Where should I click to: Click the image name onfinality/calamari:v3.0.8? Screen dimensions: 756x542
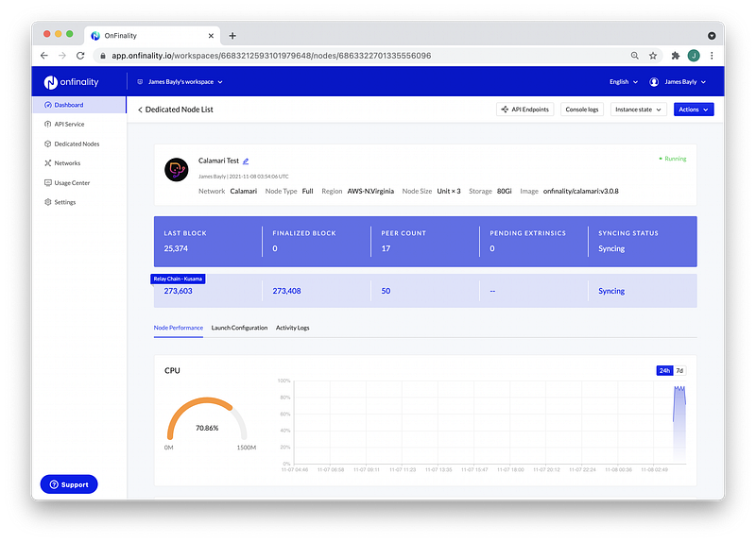coord(580,192)
